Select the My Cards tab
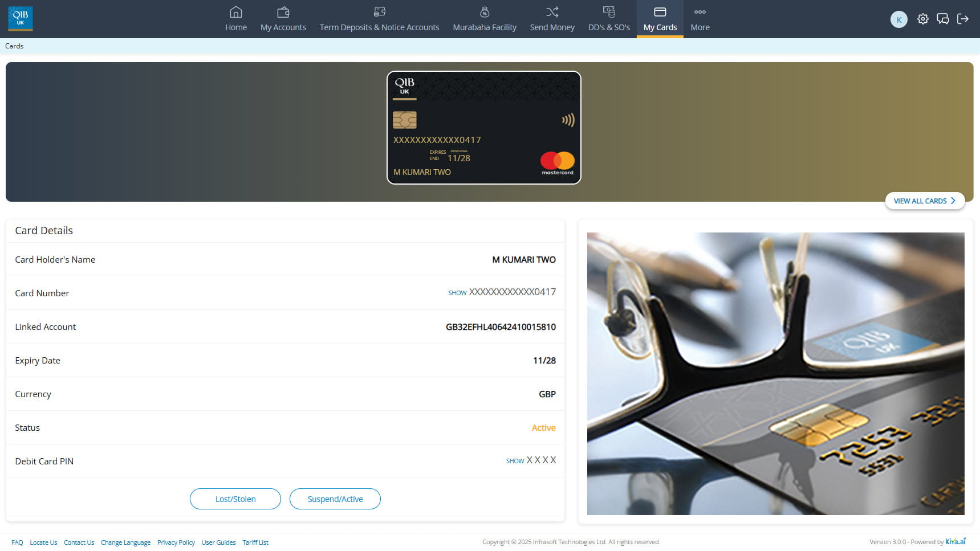Viewport: 980px width, 551px height. pos(660,19)
